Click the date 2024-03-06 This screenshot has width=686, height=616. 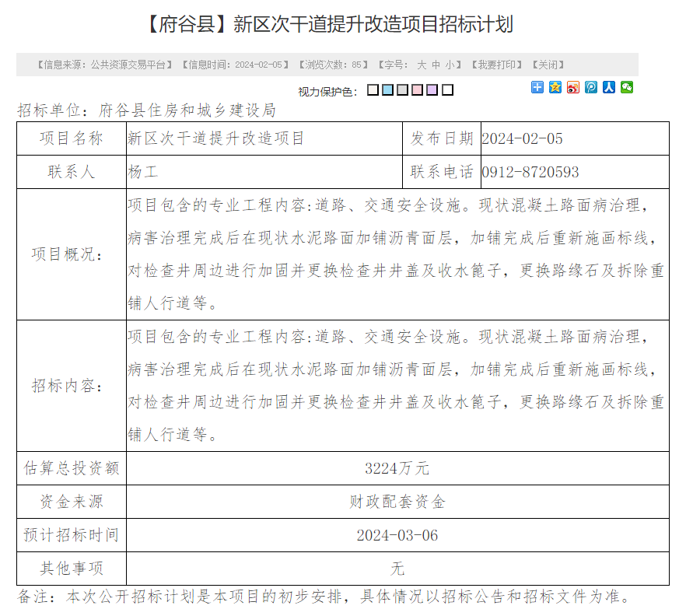(x=397, y=535)
